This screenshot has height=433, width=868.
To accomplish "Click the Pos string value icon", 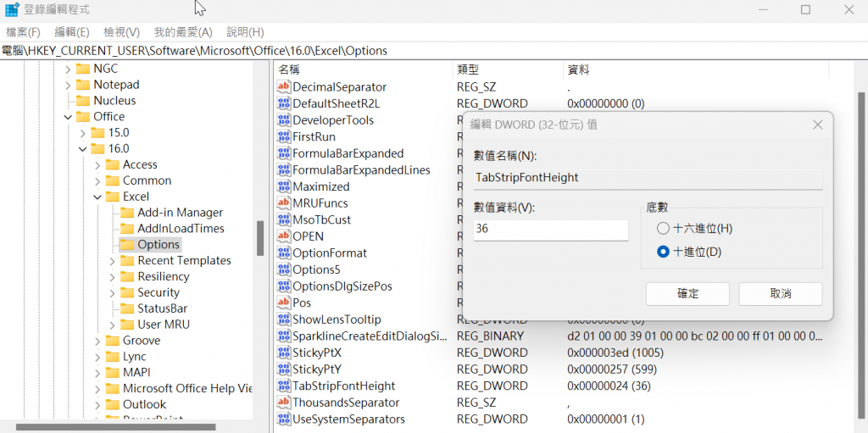I will pos(283,303).
